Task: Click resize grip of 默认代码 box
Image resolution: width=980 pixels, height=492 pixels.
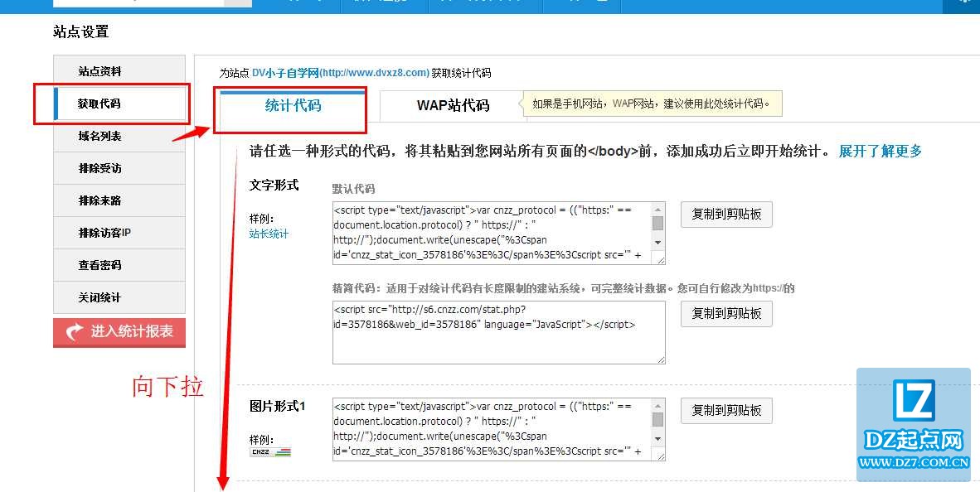Action: (x=660, y=260)
